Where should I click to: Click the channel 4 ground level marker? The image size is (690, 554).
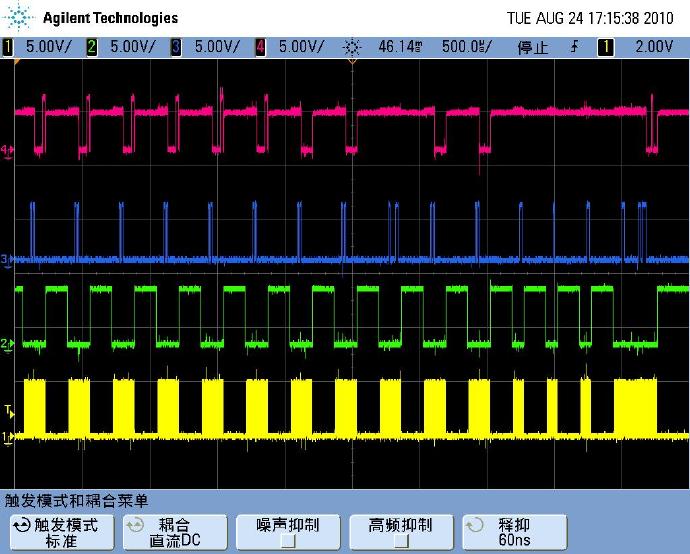click(7, 152)
